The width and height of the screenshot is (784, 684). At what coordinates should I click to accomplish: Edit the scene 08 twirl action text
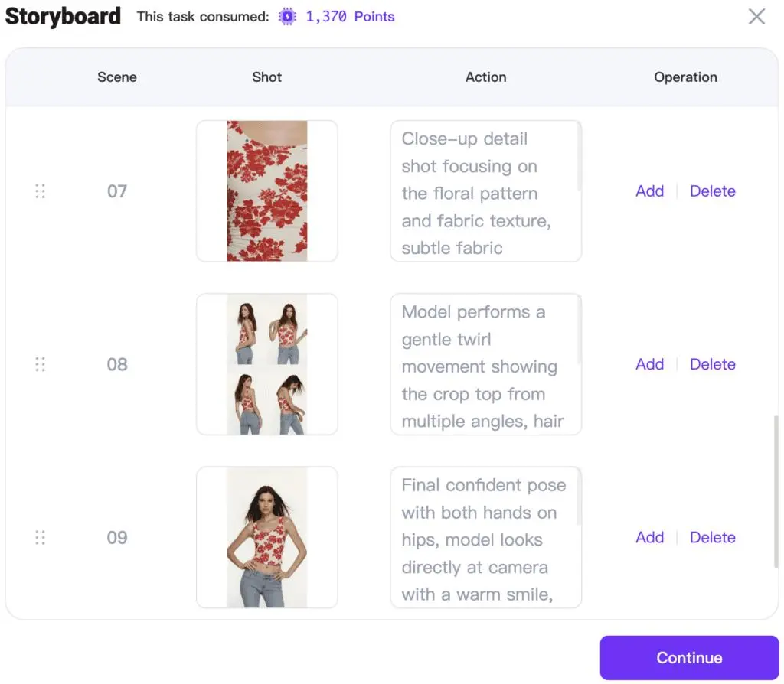pyautogui.click(x=485, y=364)
